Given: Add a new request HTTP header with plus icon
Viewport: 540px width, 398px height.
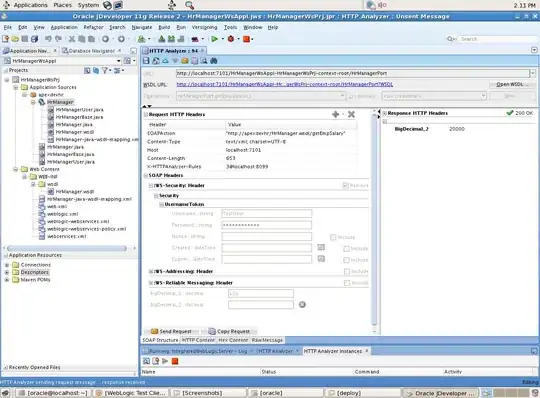Looking at the screenshot, I should pyautogui.click(x=335, y=114).
